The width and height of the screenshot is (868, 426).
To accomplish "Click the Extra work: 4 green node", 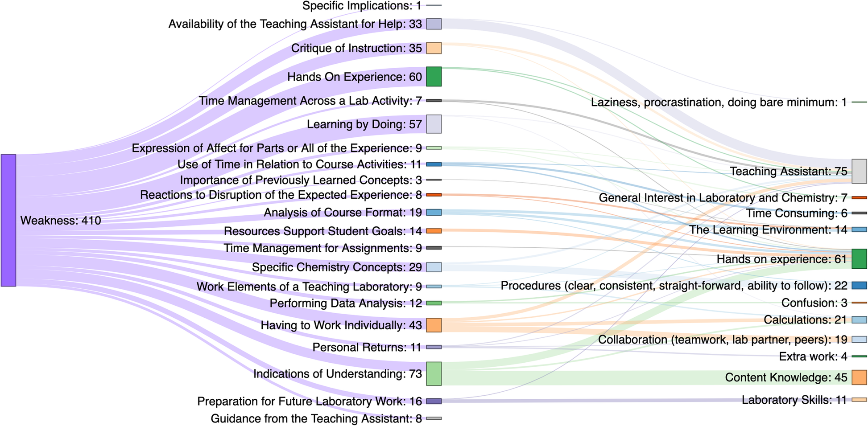I will (859, 356).
